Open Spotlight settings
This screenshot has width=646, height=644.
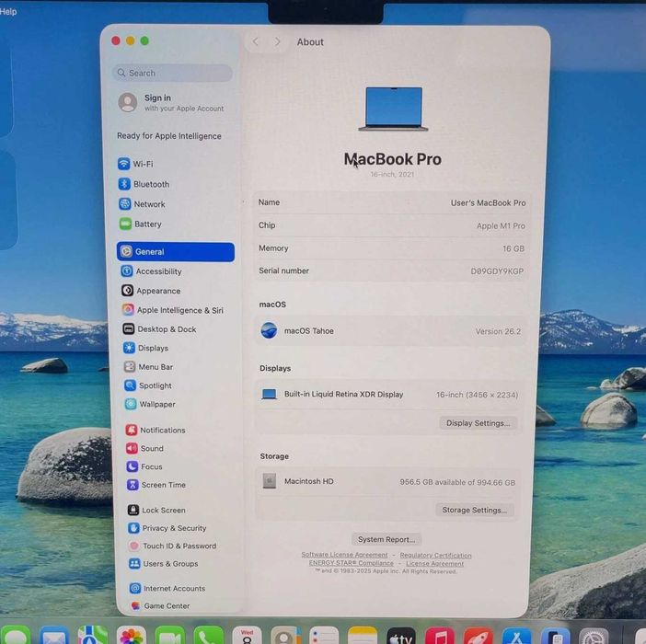pyautogui.click(x=148, y=385)
